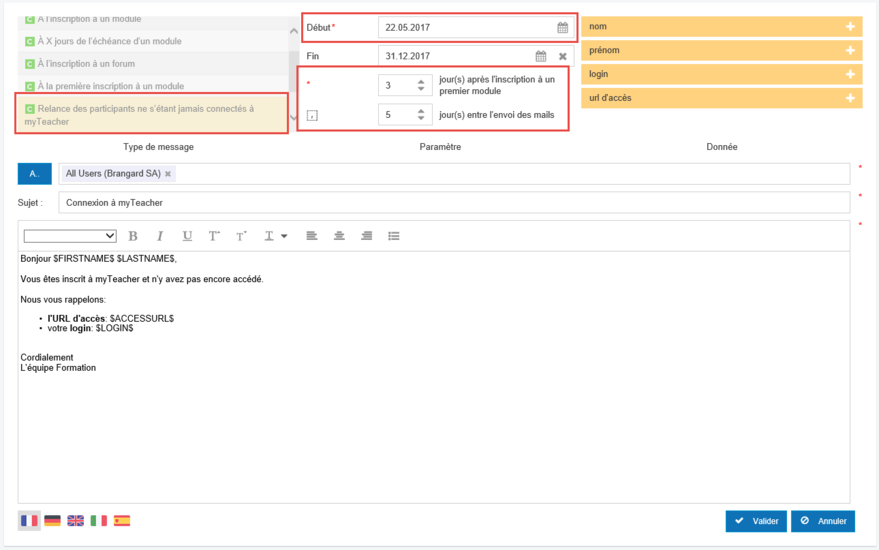Viewport: 879px width, 550px height.
Task: Open the Fin date calendar picker
Action: [541, 57]
